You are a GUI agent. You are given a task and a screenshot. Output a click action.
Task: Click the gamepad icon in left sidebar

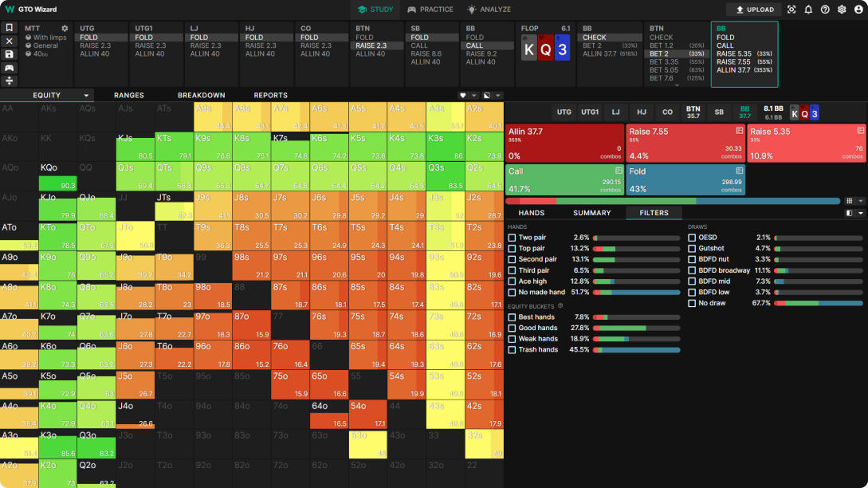click(10, 68)
